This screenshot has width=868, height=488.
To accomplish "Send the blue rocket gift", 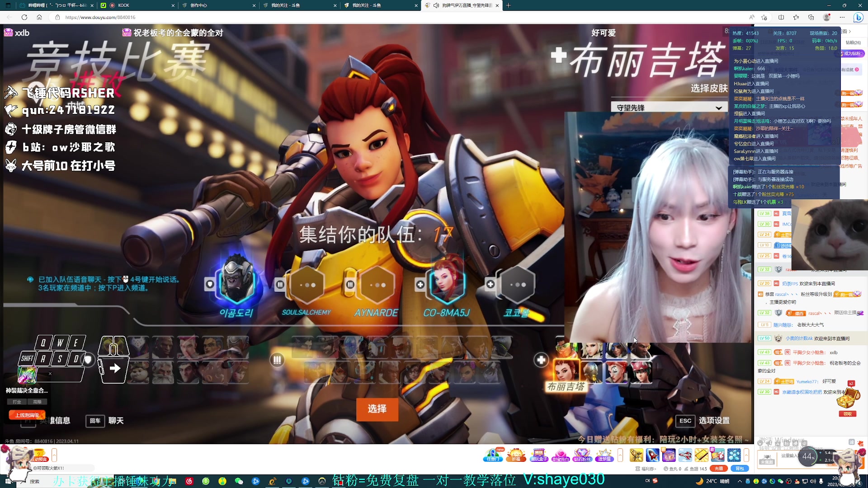I will click(652, 455).
